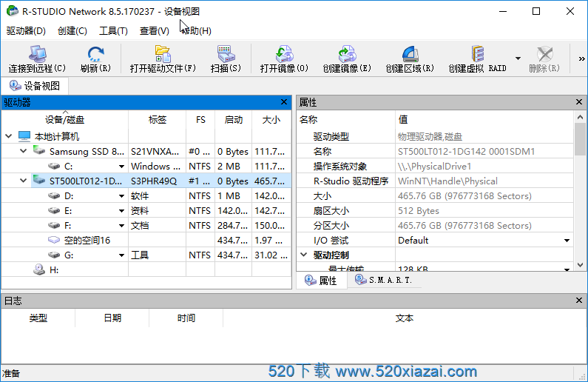Collapse the 驱动控制 property group
588x382 pixels.
point(304,255)
